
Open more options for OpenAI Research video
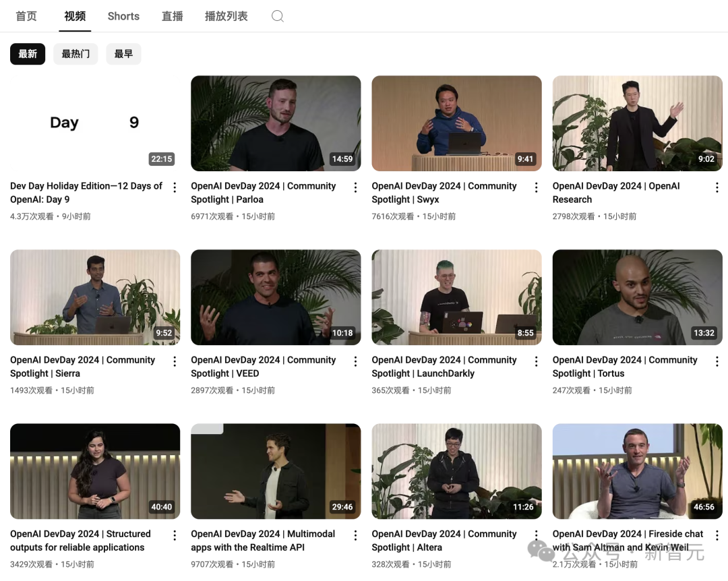717,187
